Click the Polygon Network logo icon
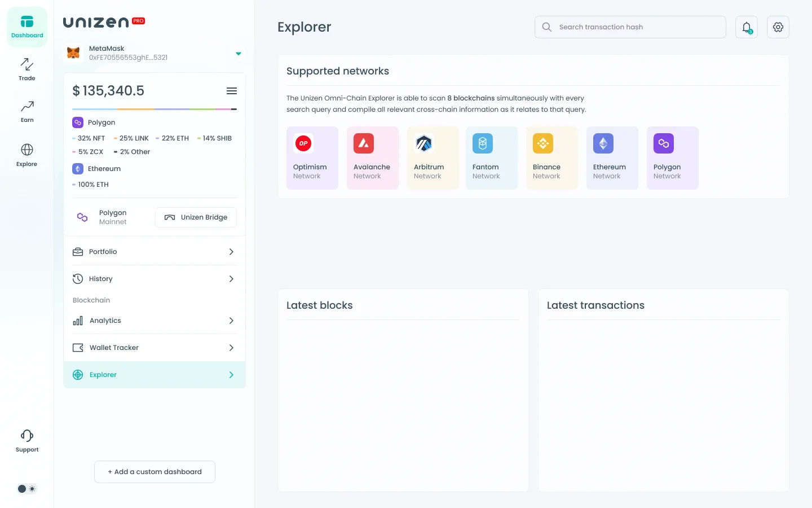 (x=664, y=143)
